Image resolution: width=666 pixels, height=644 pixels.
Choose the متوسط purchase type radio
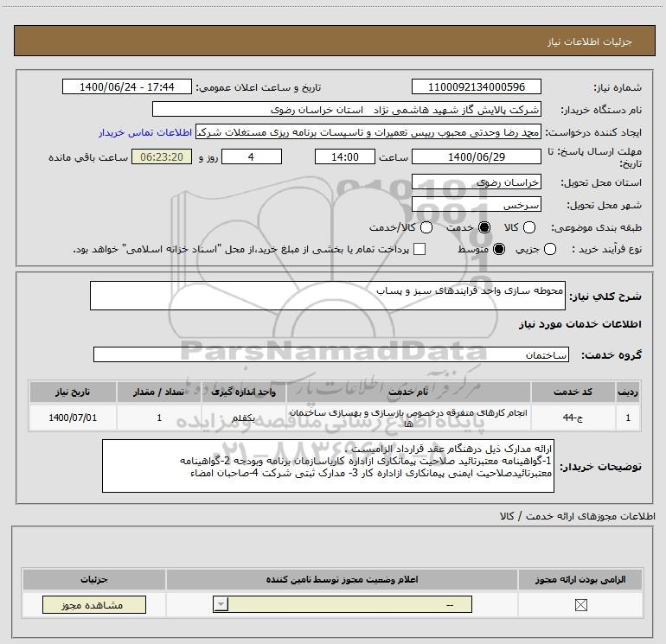click(499, 249)
